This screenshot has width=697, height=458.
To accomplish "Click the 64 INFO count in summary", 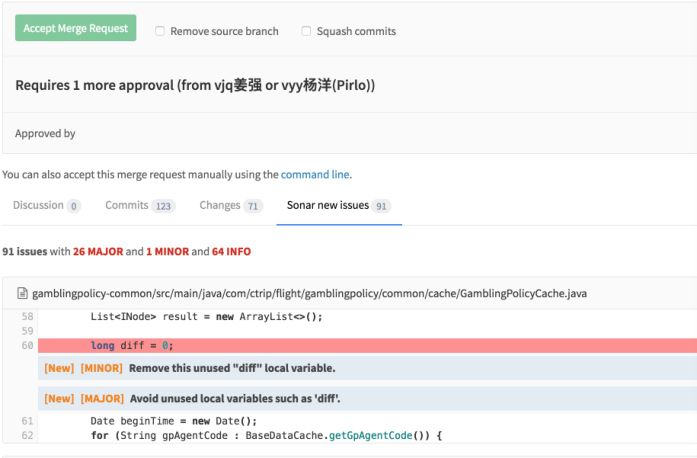I will [x=231, y=251].
